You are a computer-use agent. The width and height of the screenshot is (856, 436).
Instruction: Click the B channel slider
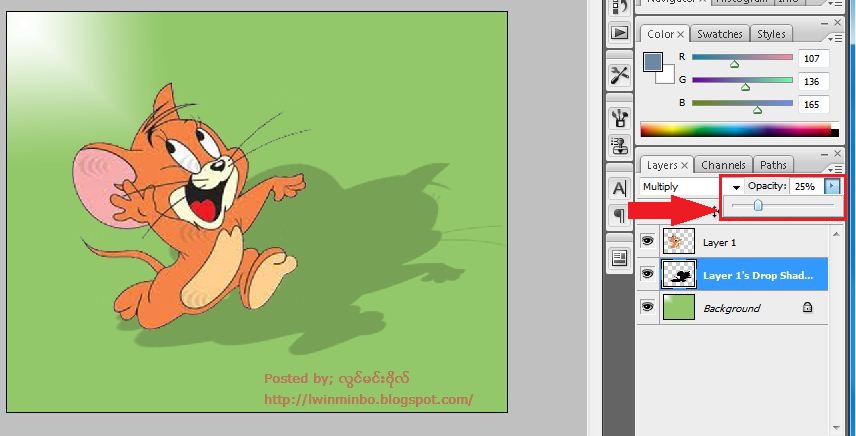click(742, 103)
